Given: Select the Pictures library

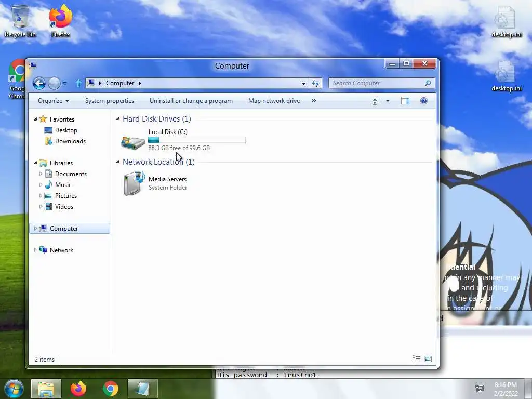Looking at the screenshot, I should click(66, 196).
